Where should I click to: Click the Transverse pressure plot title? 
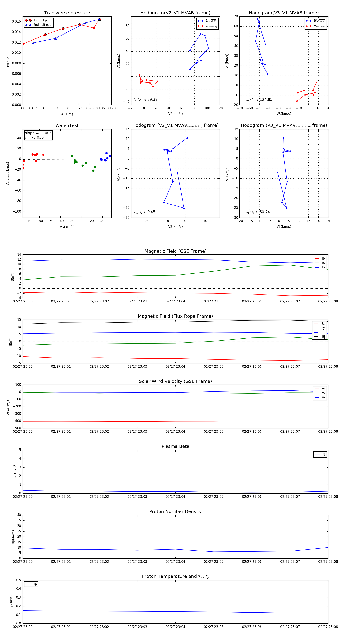click(x=67, y=13)
